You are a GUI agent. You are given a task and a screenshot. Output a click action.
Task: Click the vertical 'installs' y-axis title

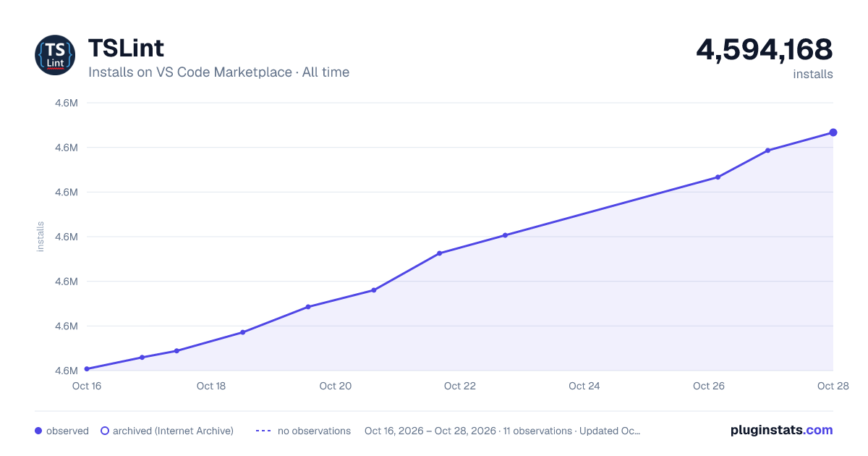coord(41,237)
